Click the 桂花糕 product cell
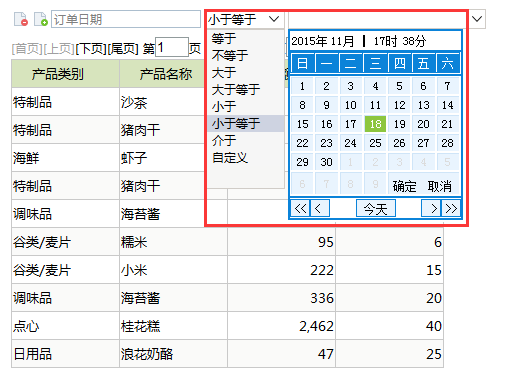This screenshot has width=511, height=376. tap(173, 326)
